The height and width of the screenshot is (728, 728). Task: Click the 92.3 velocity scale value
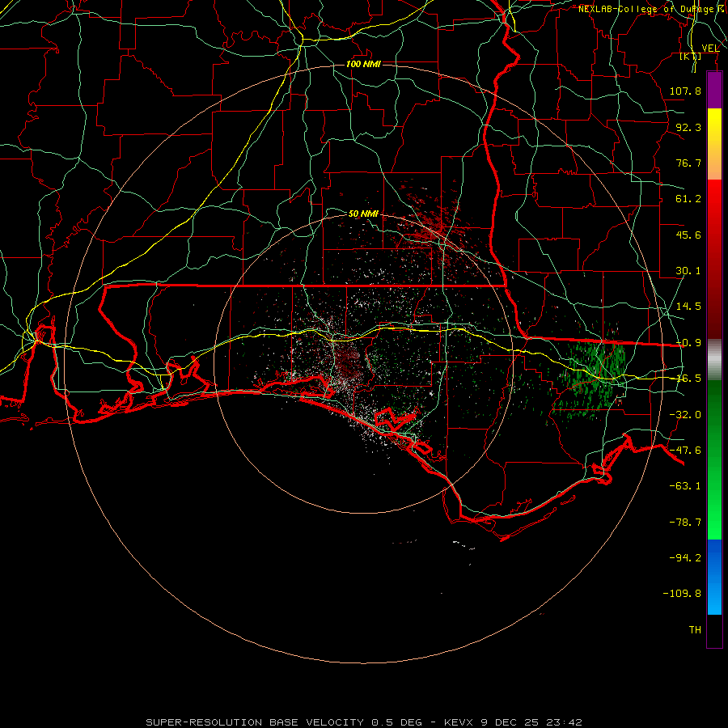(x=688, y=127)
